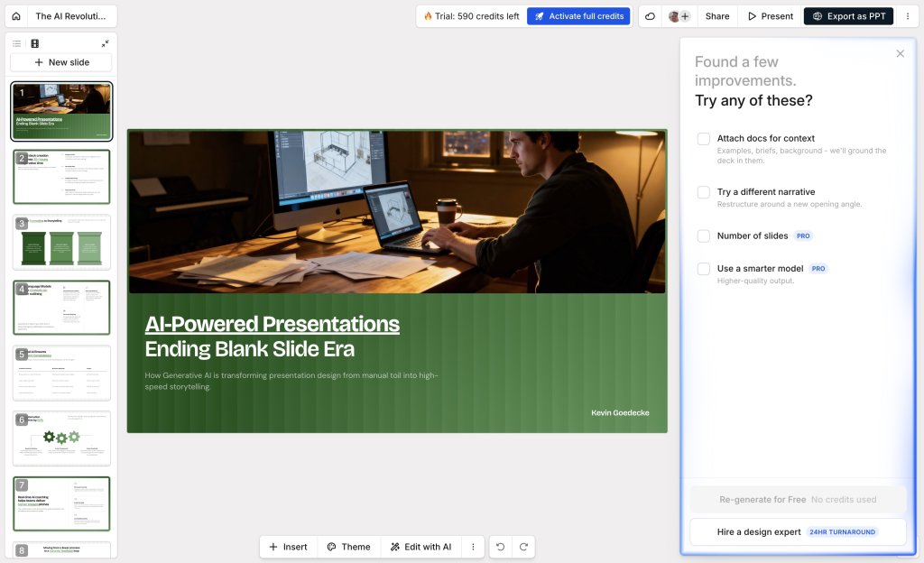
Task: Click the subtitle line Ending Blank Slide Era
Action: pos(250,349)
